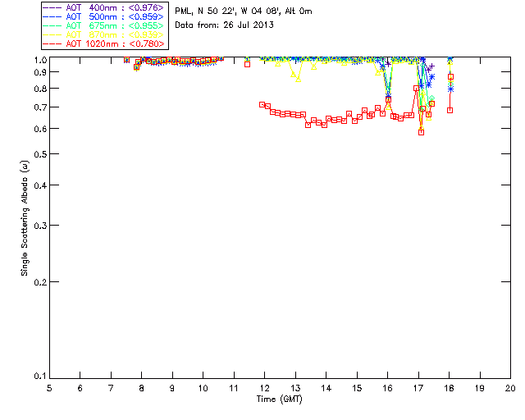Click the 'Data from: 26 Jul 2013' text

pyautogui.click(x=224, y=25)
